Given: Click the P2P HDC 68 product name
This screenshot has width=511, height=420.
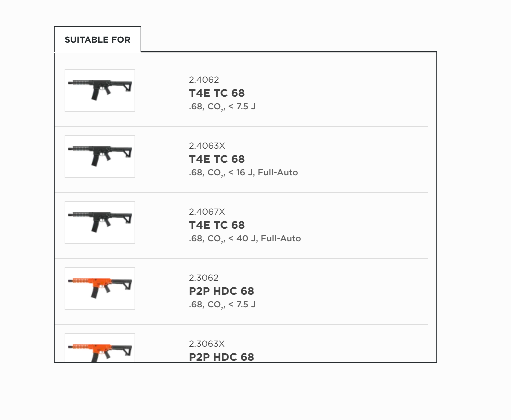Looking at the screenshot, I should point(222,291).
